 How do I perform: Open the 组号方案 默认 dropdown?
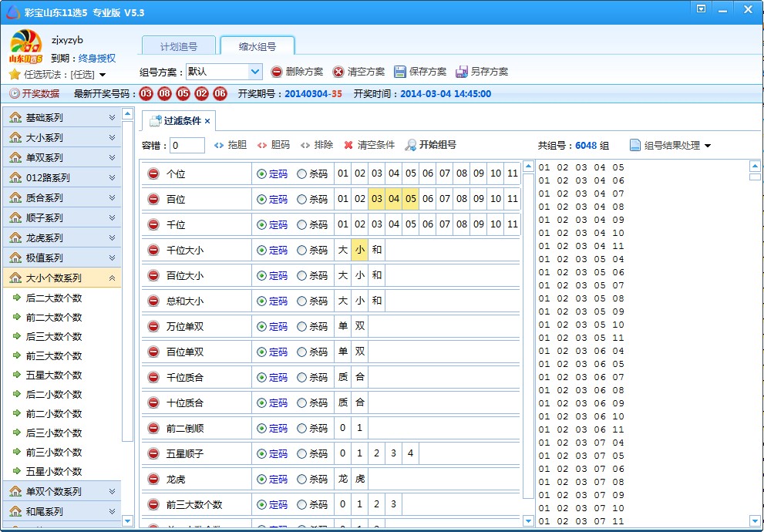point(255,72)
